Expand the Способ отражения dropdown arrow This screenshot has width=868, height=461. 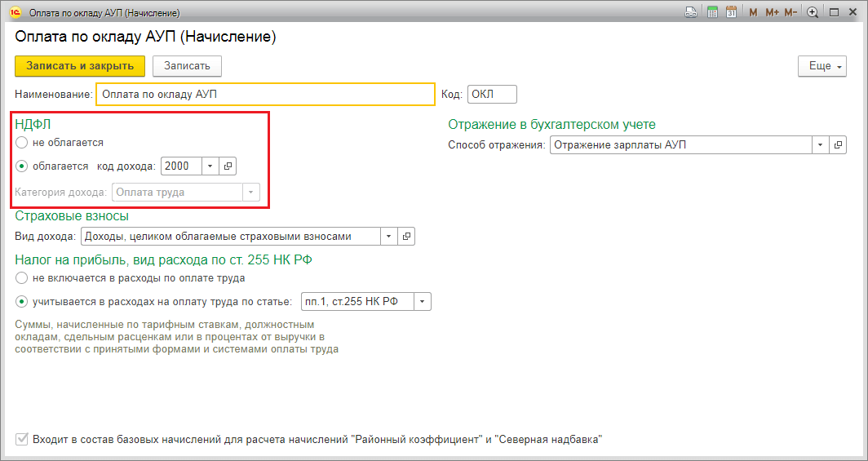(x=820, y=145)
